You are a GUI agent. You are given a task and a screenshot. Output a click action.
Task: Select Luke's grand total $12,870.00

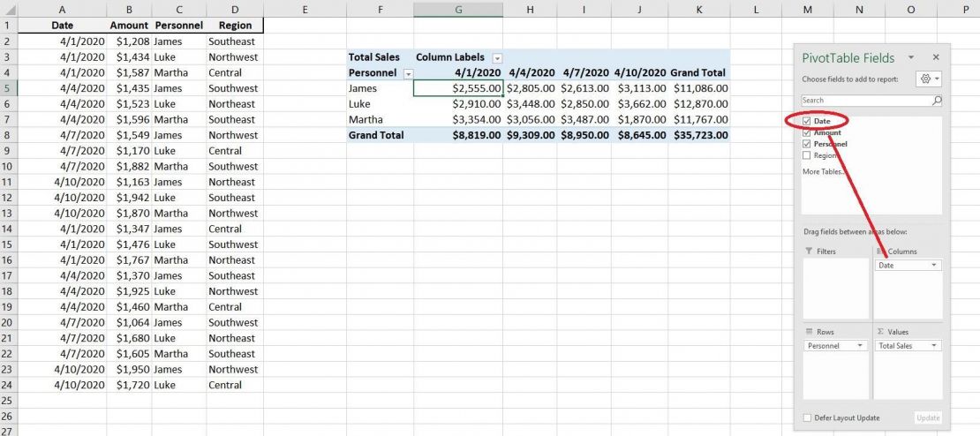(698, 104)
